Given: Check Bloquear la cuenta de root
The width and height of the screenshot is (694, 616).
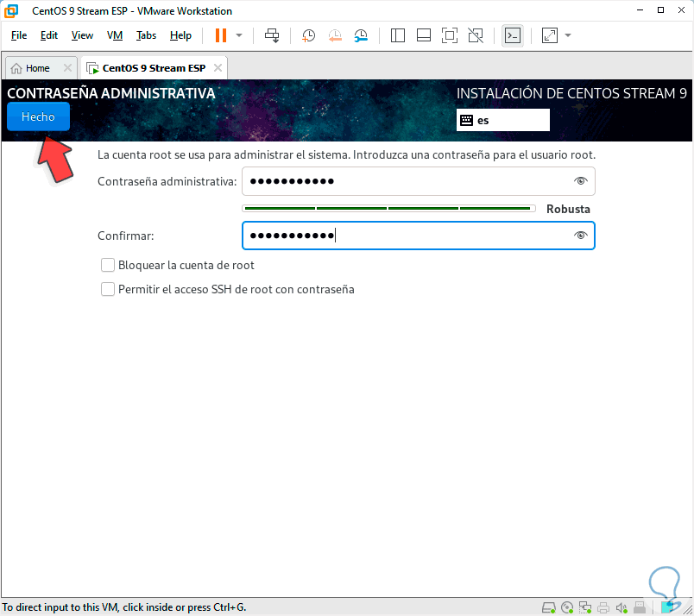Looking at the screenshot, I should click(x=108, y=265).
